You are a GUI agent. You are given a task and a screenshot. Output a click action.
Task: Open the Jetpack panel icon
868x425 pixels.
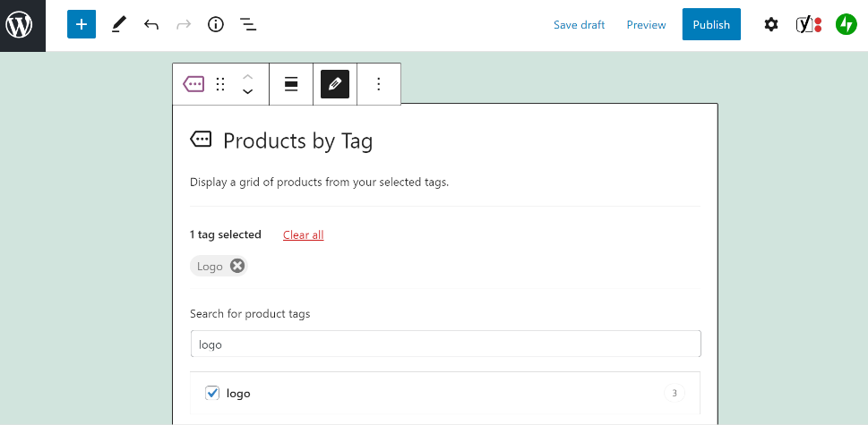pyautogui.click(x=846, y=25)
